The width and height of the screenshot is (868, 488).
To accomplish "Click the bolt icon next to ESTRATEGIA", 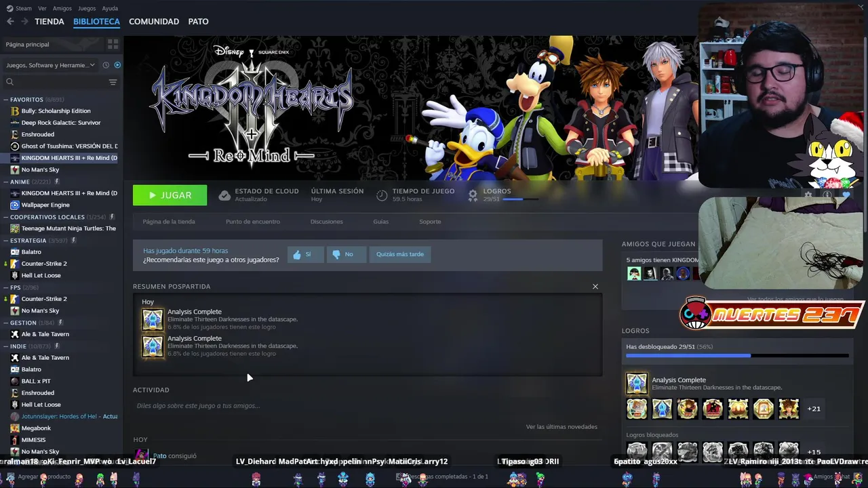I will tap(73, 240).
